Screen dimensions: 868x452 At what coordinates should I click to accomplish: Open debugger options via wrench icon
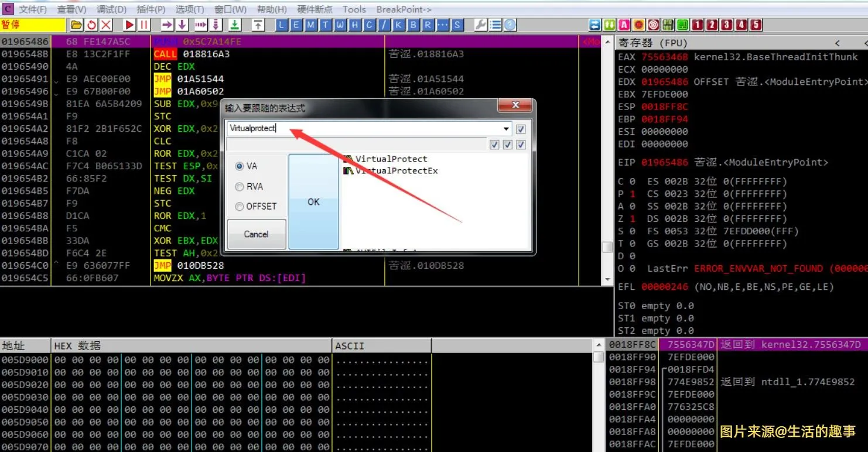480,25
